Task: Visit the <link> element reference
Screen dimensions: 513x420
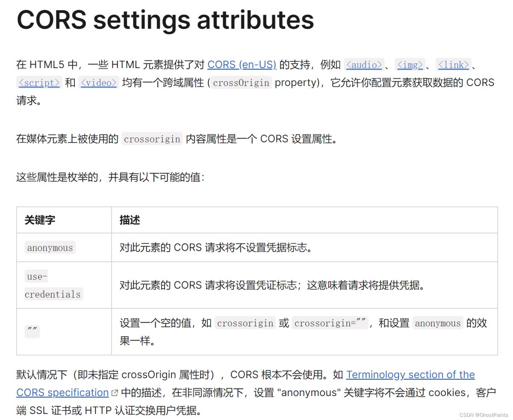Action: (454, 65)
